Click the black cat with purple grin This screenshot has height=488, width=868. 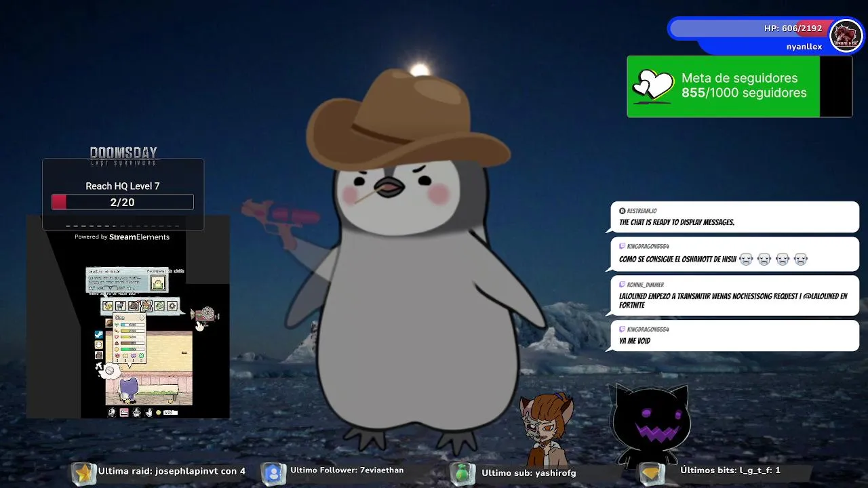click(x=651, y=425)
